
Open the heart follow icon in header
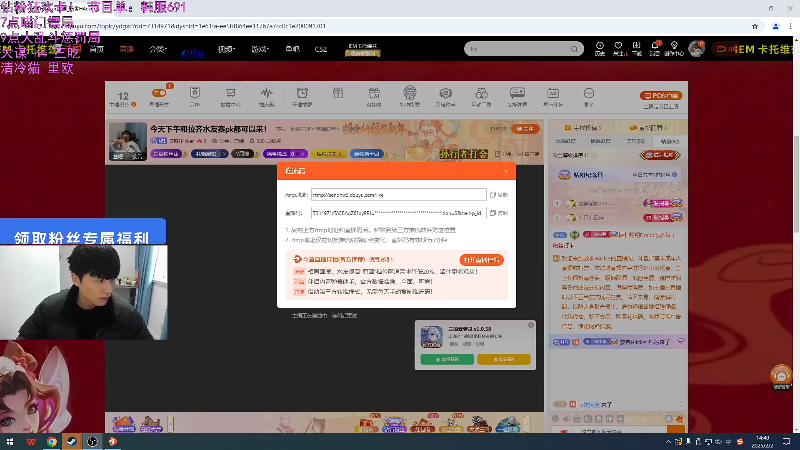tap(618, 48)
